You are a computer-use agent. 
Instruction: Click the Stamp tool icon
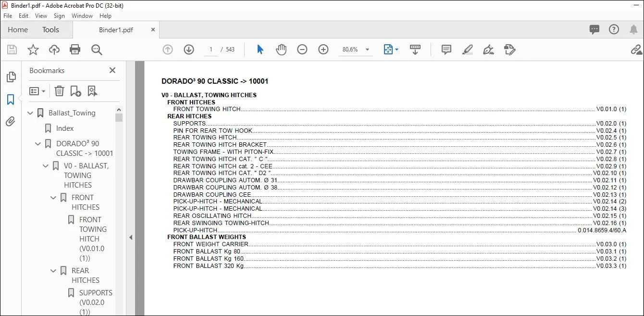(510, 50)
